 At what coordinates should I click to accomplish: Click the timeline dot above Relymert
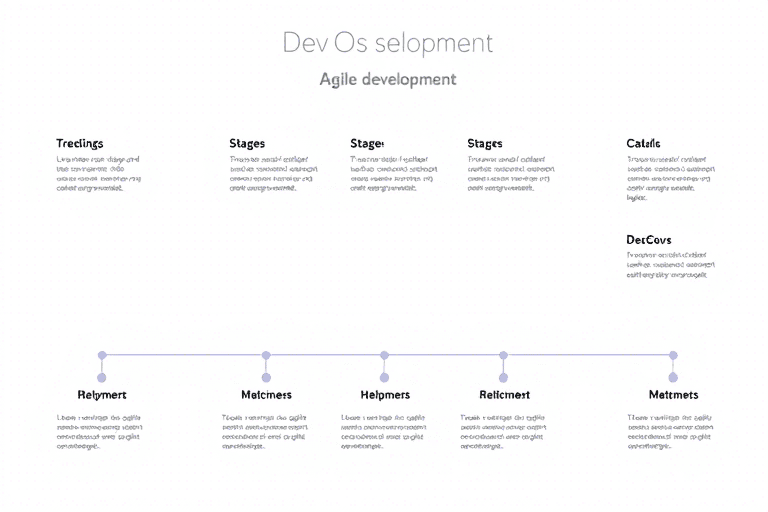pyautogui.click(x=102, y=355)
